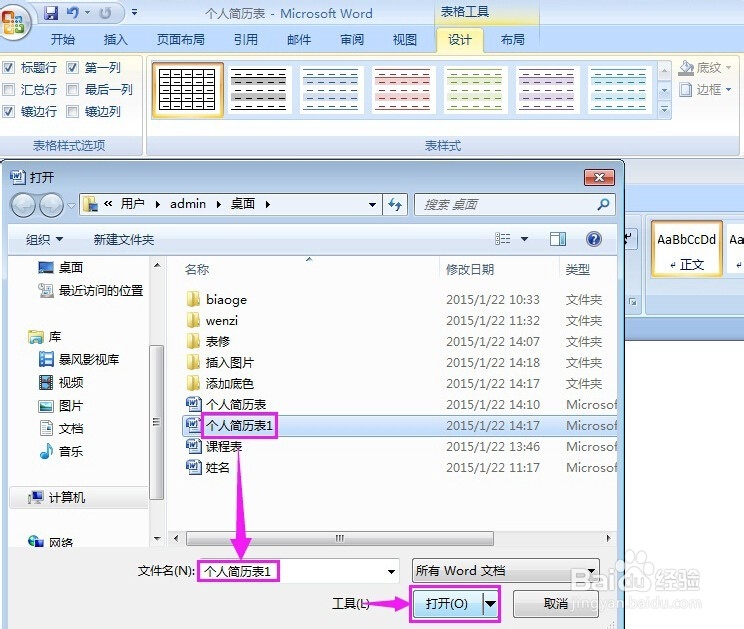Viewport: 744px width, 629px height.
Task: Switch to the 页面布局 tab
Action: (180, 39)
